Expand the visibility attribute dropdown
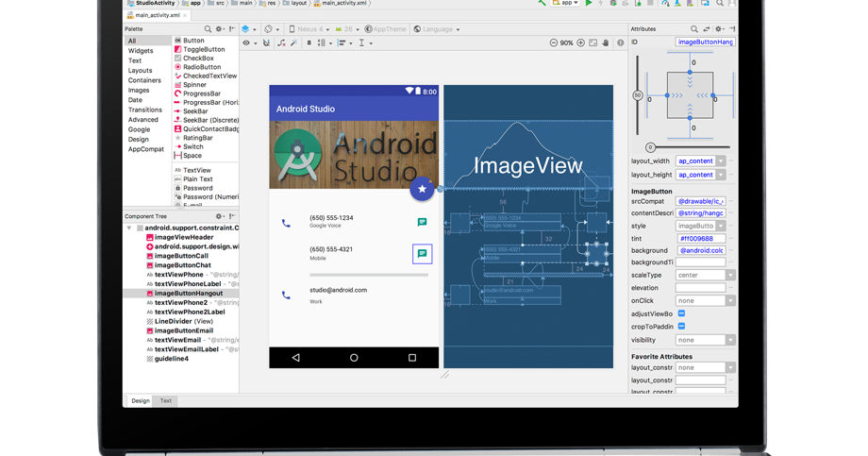The image size is (868, 456). tap(730, 340)
